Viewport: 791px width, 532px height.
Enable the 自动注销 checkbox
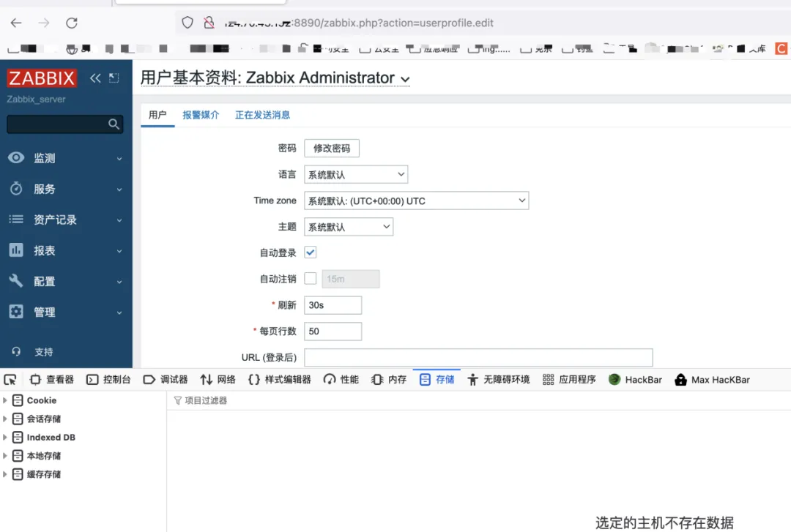[x=311, y=279]
